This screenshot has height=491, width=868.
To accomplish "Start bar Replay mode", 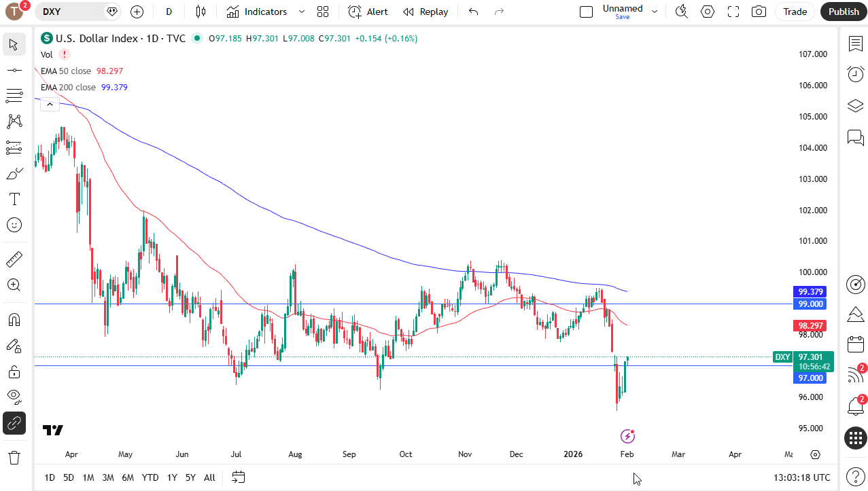I will pyautogui.click(x=426, y=12).
